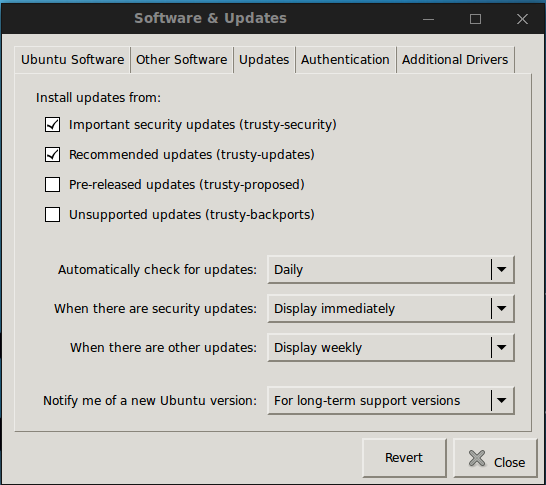Image resolution: width=546 pixels, height=485 pixels.
Task: Close window using title bar X
Action: point(522,19)
